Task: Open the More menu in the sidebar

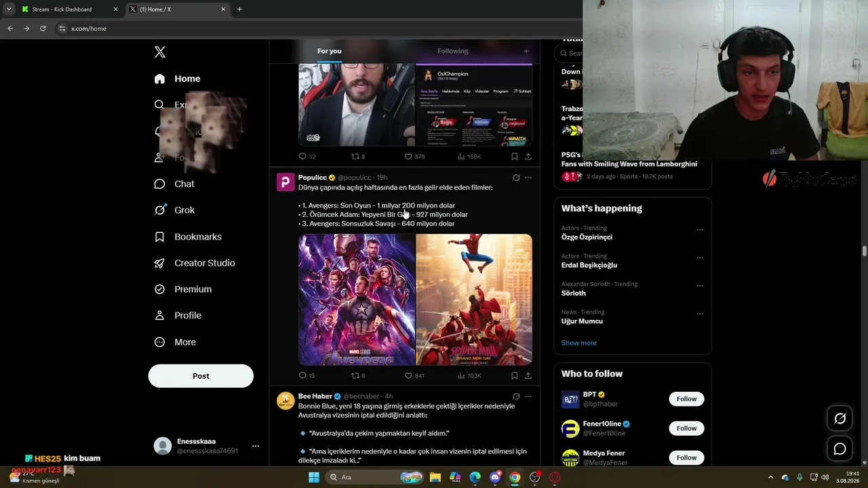Action: coord(175,342)
